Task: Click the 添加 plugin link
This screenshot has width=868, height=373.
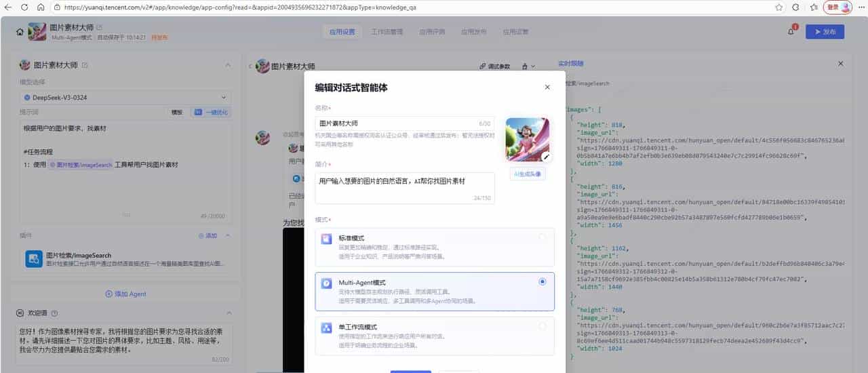Action: 208,235
